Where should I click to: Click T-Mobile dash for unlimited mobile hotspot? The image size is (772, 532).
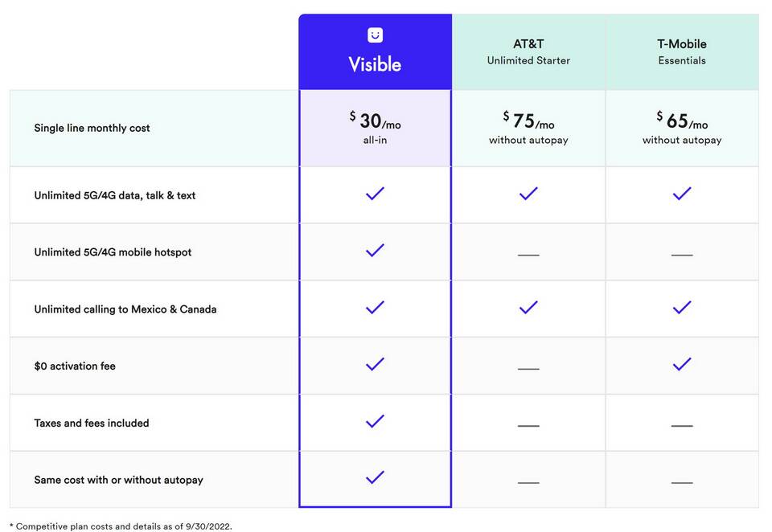[x=683, y=255]
